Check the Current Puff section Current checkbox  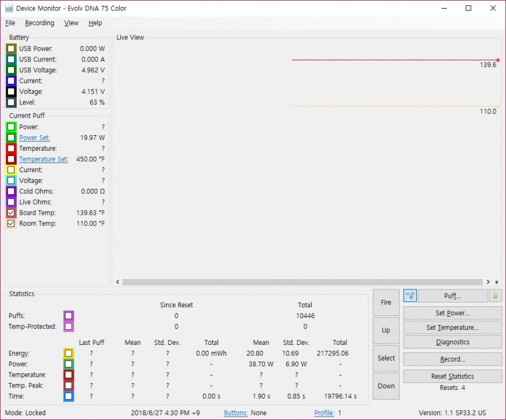tap(11, 170)
